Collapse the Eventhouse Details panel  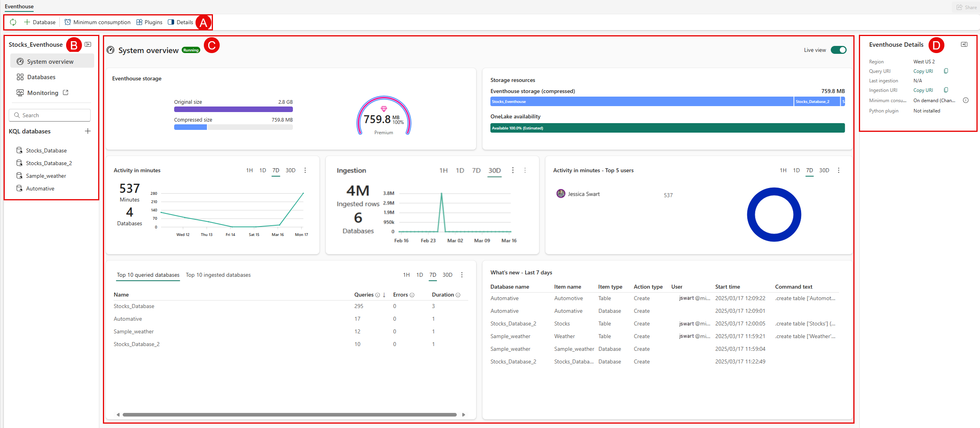pyautogui.click(x=964, y=44)
